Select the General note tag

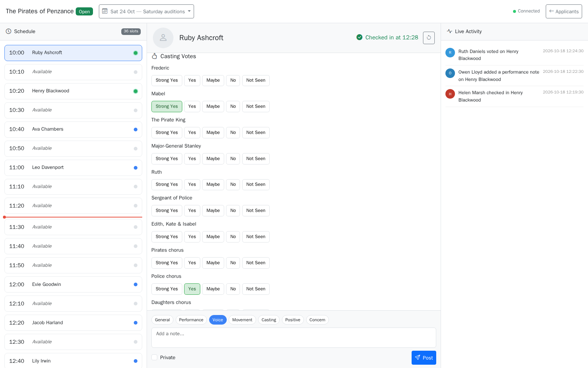(x=162, y=320)
